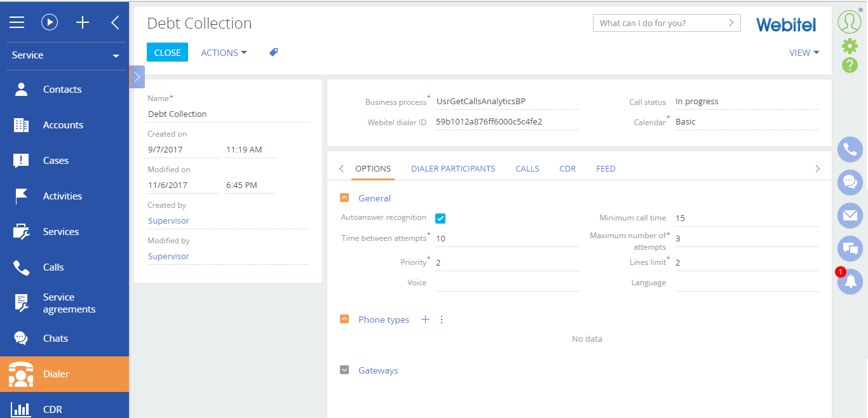
Task: Uncheck the Autoanswer recognition checkbox
Action: pyautogui.click(x=440, y=218)
